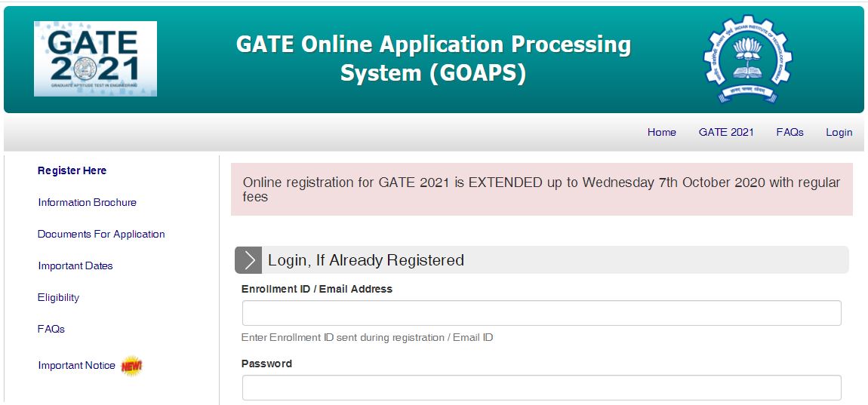Open the Important Notice link
Screen dimensions: 868x405
coord(76,366)
